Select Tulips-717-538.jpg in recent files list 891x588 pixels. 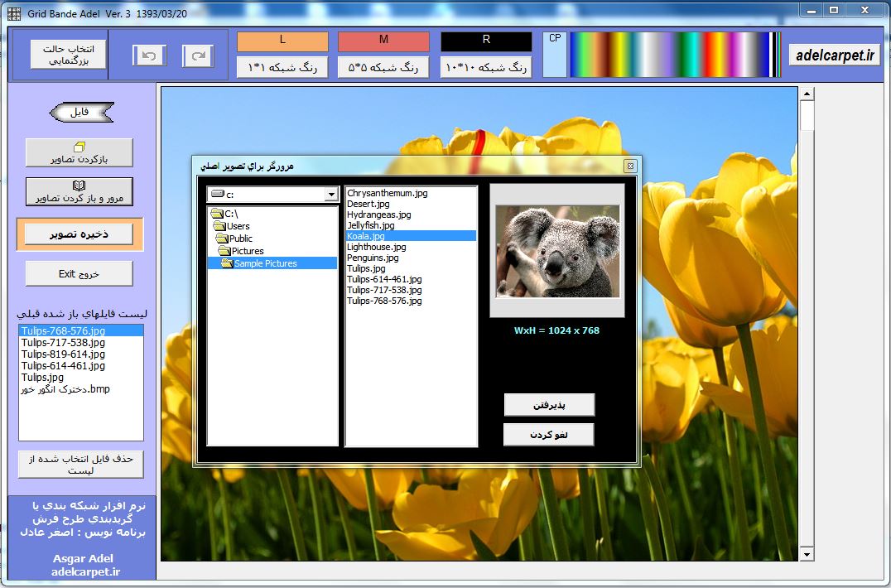point(64,342)
